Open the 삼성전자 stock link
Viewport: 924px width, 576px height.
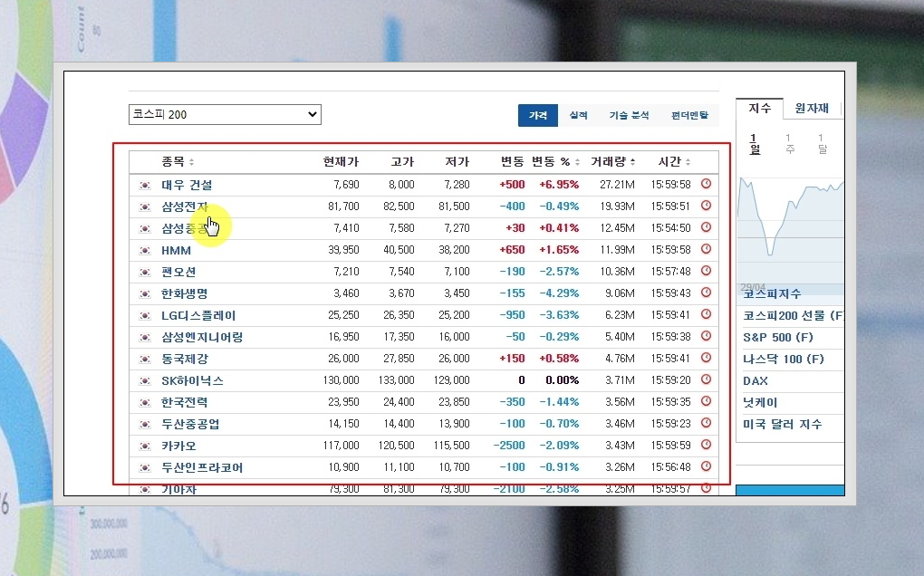185,206
